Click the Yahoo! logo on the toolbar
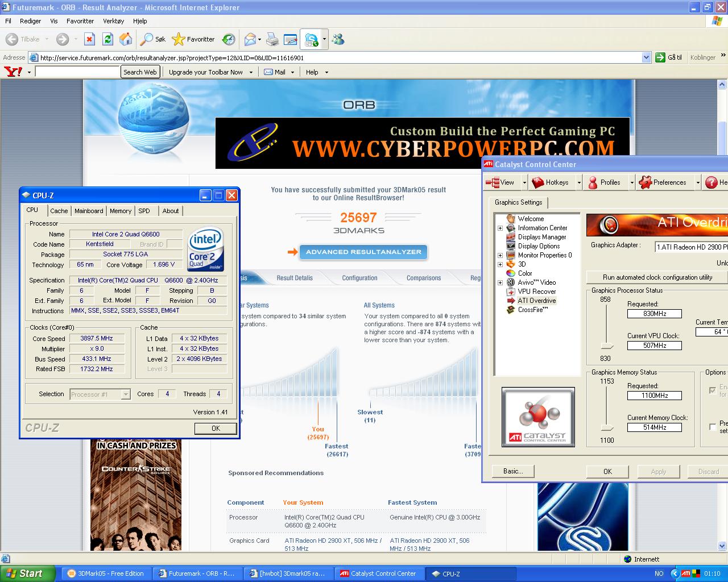This screenshot has width=728, height=582. (x=13, y=72)
